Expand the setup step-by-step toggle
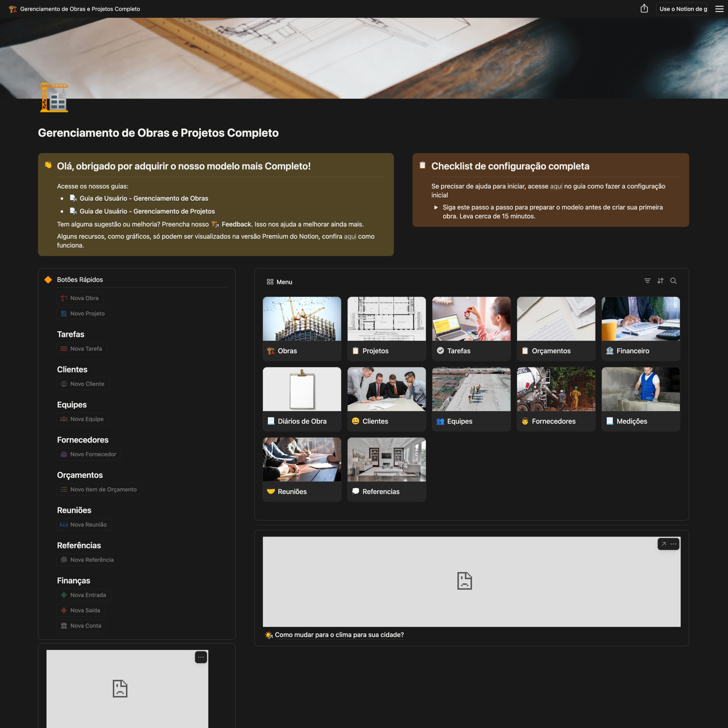The image size is (728, 728). pyautogui.click(x=436, y=207)
